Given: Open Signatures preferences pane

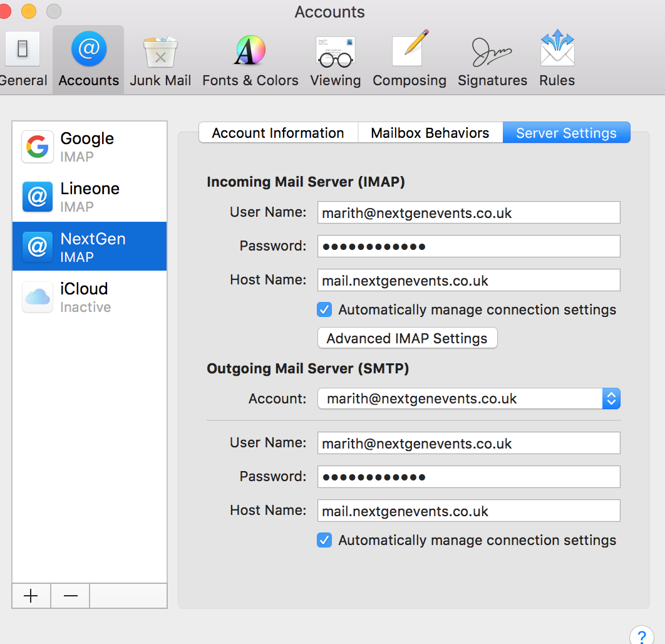Looking at the screenshot, I should point(492,60).
